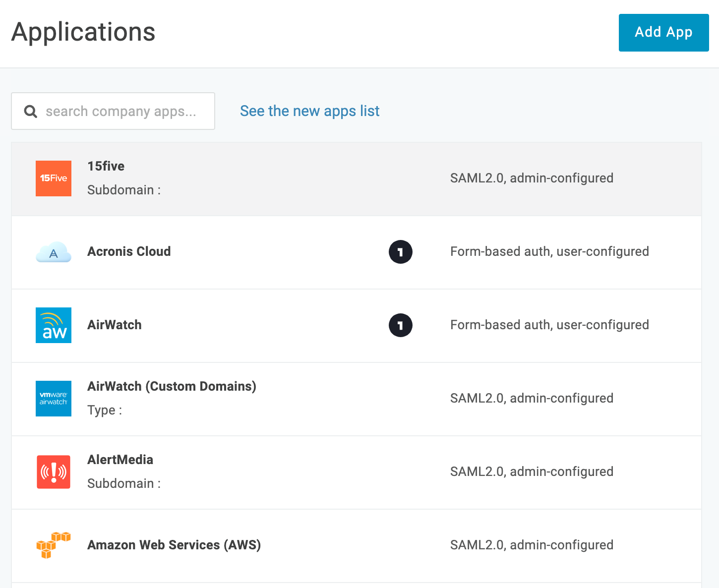Open the AlertMedia application name
Screen dimensions: 719x588
click(x=120, y=460)
